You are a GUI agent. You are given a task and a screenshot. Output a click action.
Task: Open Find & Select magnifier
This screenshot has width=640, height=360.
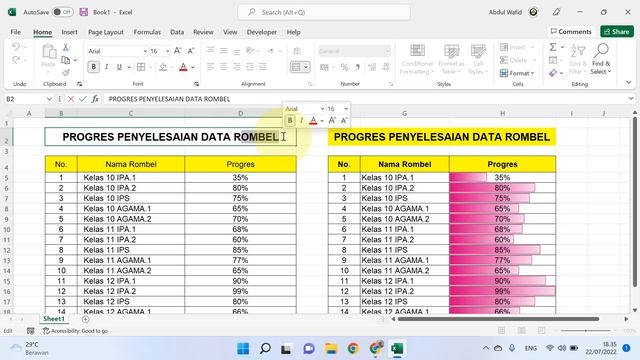click(x=601, y=59)
